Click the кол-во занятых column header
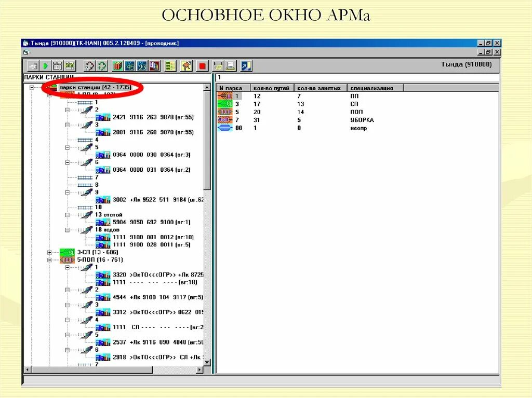The height and width of the screenshot is (398, 532). pos(320,88)
